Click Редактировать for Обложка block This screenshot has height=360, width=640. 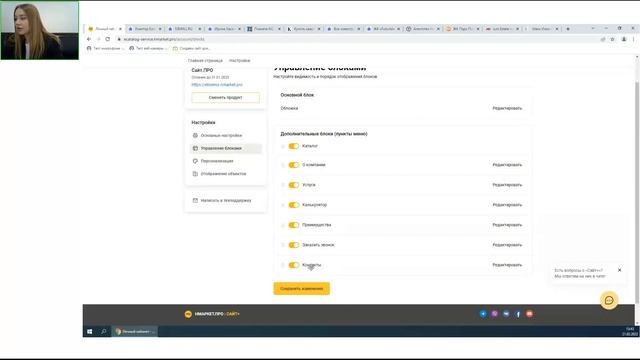(507, 108)
